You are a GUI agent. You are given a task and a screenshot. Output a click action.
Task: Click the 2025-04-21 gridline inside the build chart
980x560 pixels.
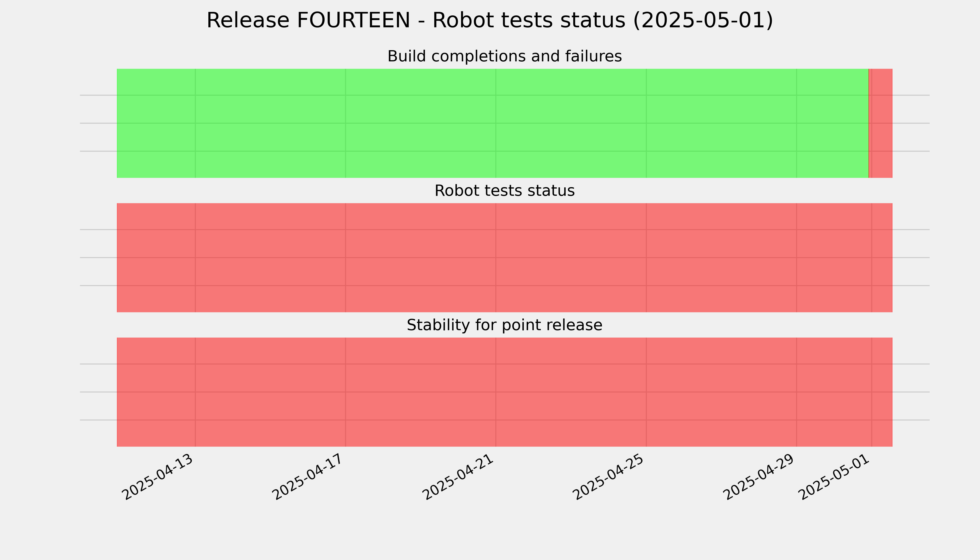click(x=496, y=123)
